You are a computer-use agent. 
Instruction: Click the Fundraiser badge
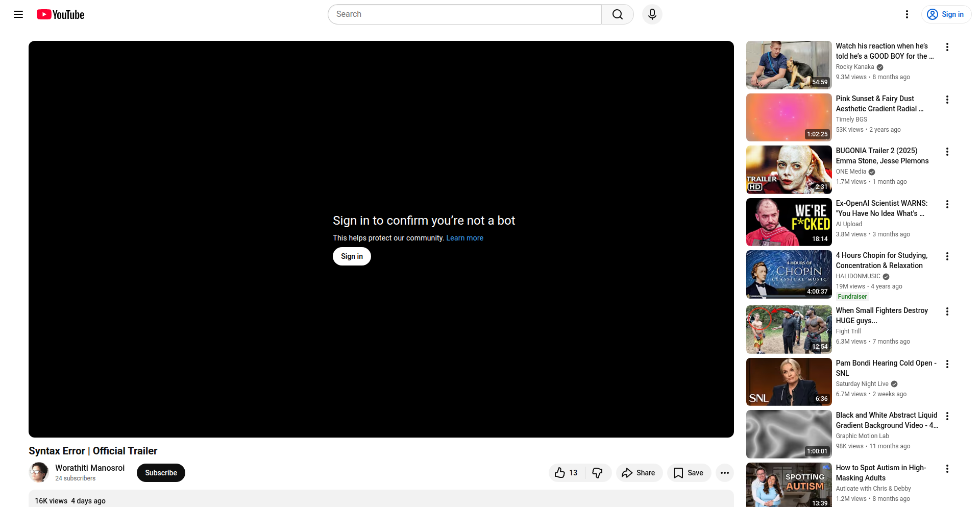(x=852, y=297)
